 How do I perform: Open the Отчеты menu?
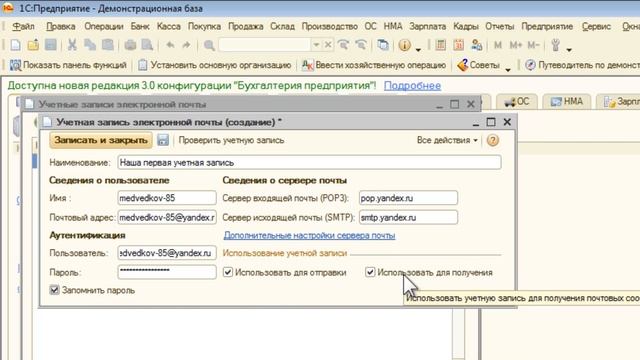pyautogui.click(x=500, y=27)
